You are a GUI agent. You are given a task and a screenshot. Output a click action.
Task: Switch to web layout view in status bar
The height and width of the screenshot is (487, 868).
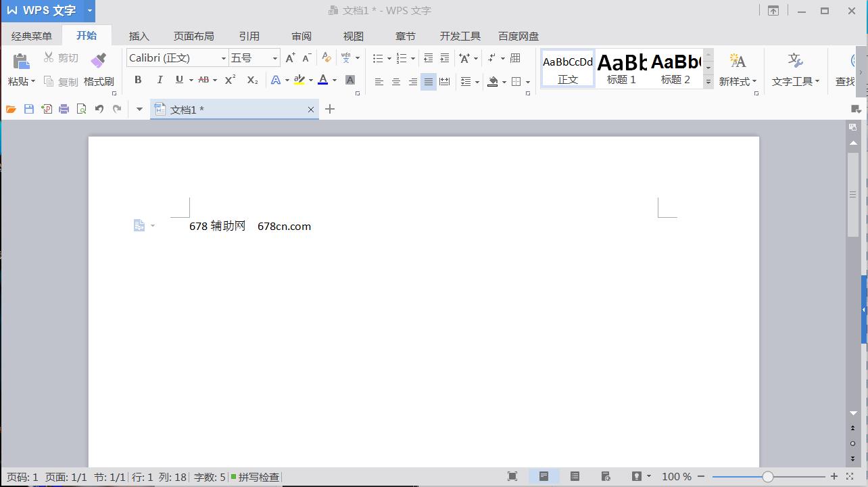tap(606, 477)
